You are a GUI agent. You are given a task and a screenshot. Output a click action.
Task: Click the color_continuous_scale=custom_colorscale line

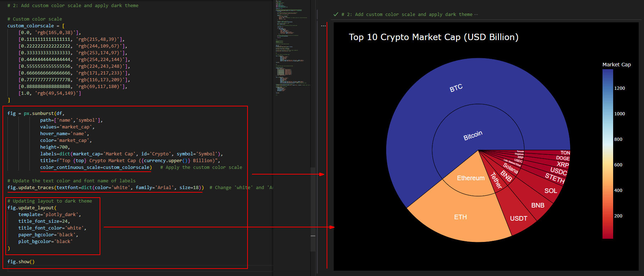[x=96, y=167]
